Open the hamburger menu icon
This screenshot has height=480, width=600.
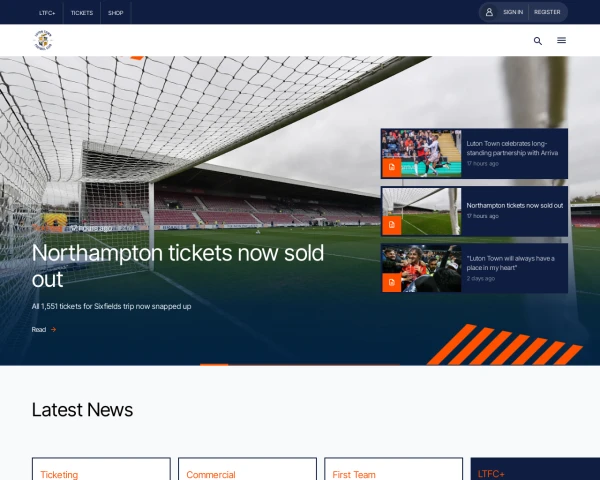pyautogui.click(x=561, y=40)
